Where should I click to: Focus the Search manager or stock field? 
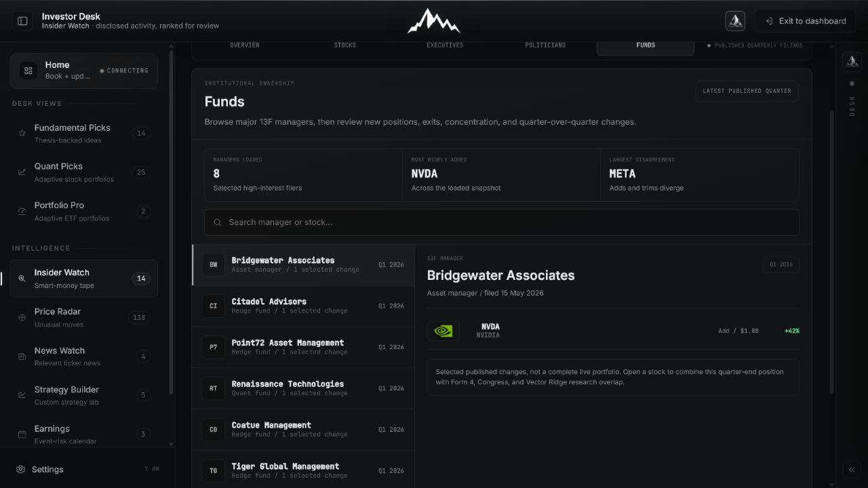502,222
